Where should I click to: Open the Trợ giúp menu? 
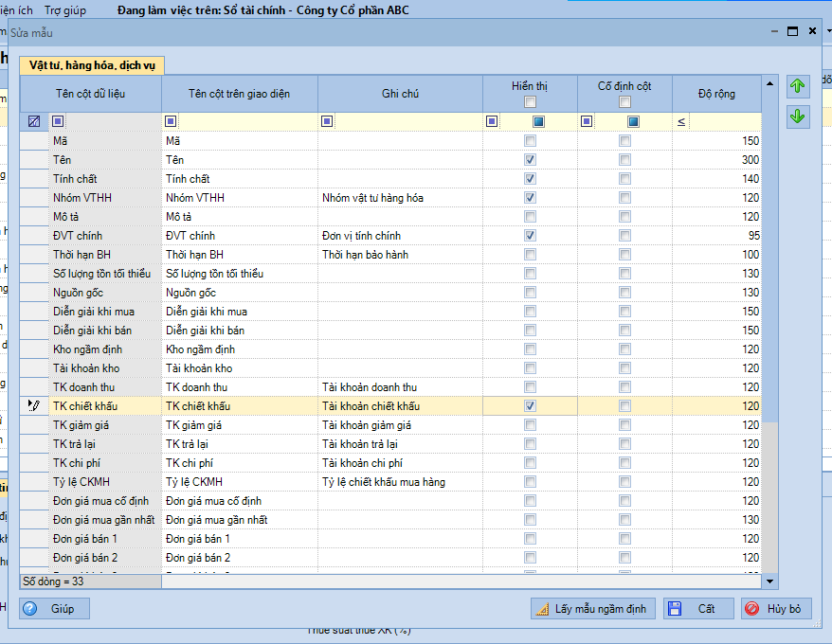(65, 10)
